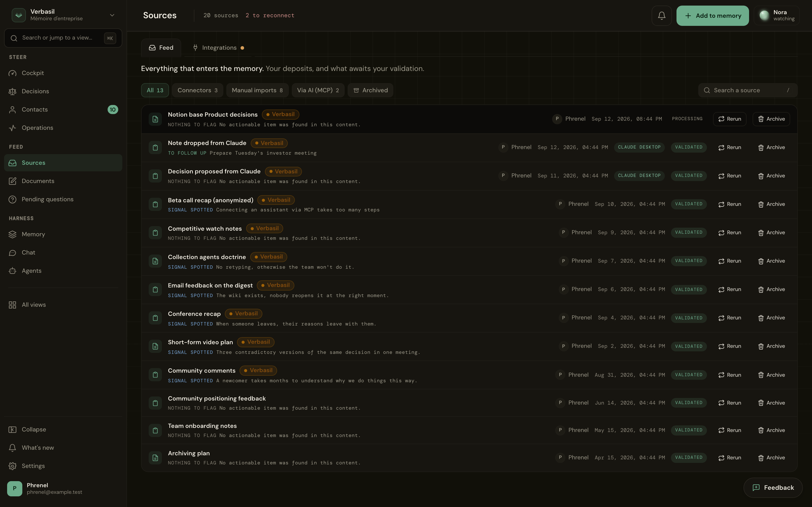The height and width of the screenshot is (507, 812).
Task: Filter by Manual imports
Action: pos(257,90)
